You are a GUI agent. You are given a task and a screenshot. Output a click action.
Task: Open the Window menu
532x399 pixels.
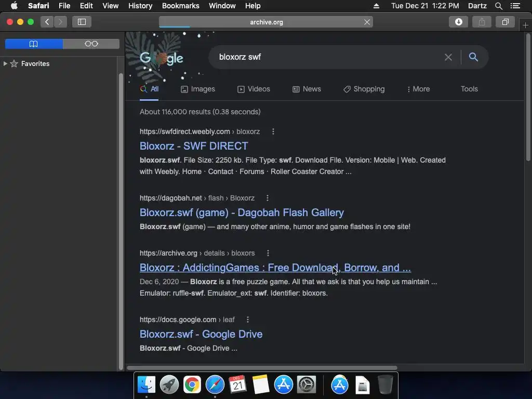tap(222, 6)
